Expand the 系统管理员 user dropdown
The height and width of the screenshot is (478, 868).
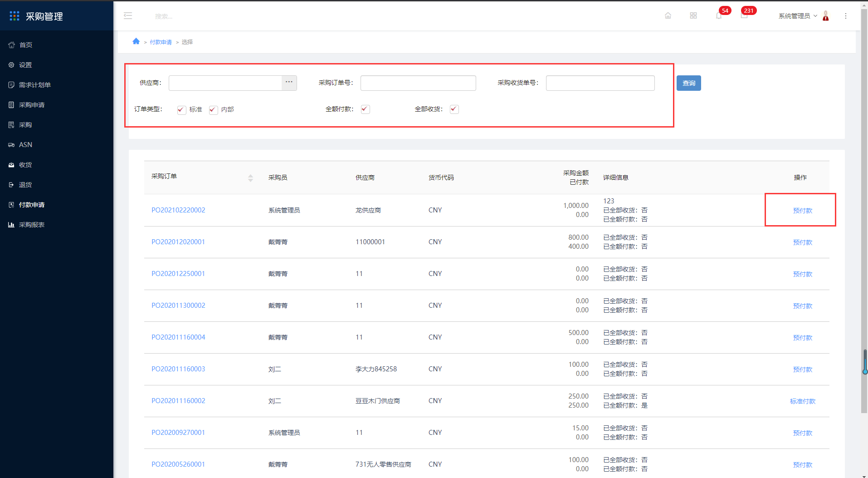(x=798, y=16)
